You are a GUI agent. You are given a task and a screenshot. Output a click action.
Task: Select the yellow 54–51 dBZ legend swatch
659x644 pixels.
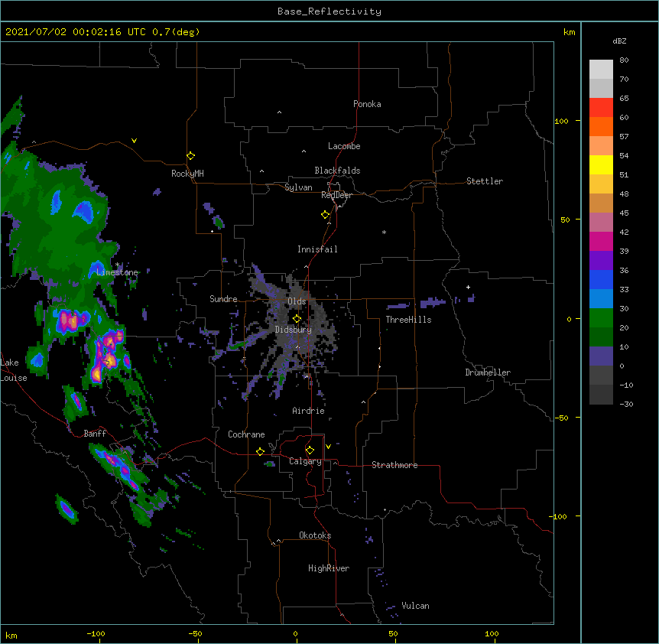tap(601, 164)
